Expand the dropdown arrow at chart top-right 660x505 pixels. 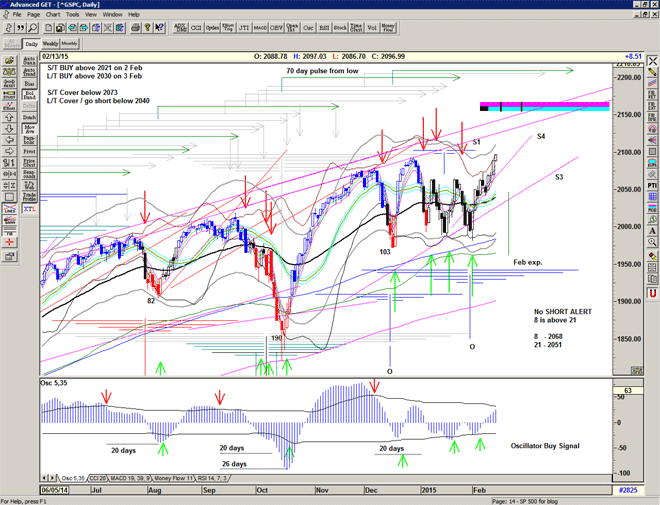[651, 44]
